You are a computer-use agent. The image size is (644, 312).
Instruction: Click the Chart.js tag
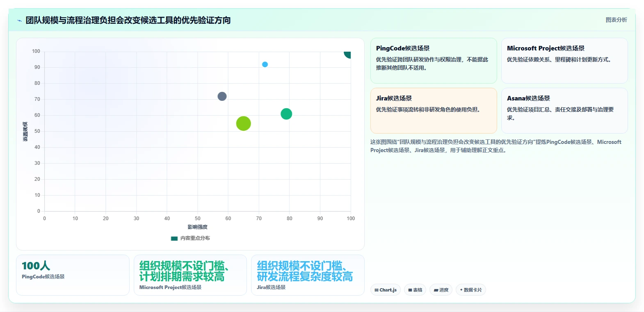pos(386,290)
